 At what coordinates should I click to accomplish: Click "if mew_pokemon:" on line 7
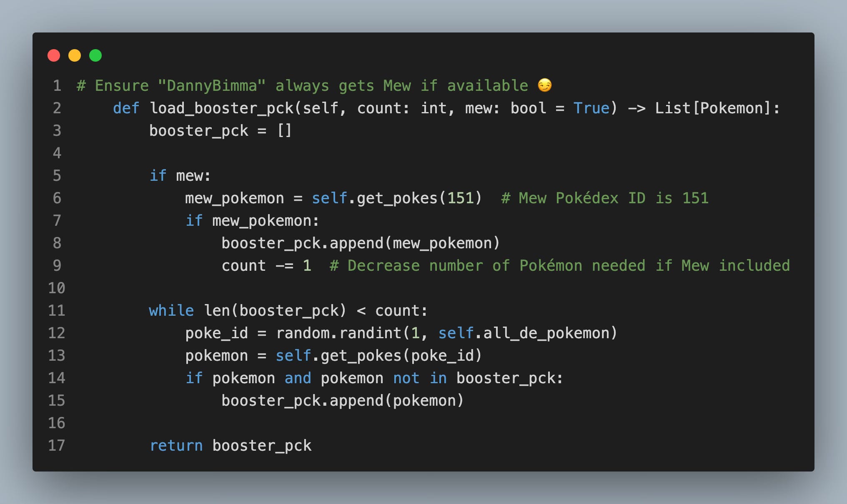253,221
